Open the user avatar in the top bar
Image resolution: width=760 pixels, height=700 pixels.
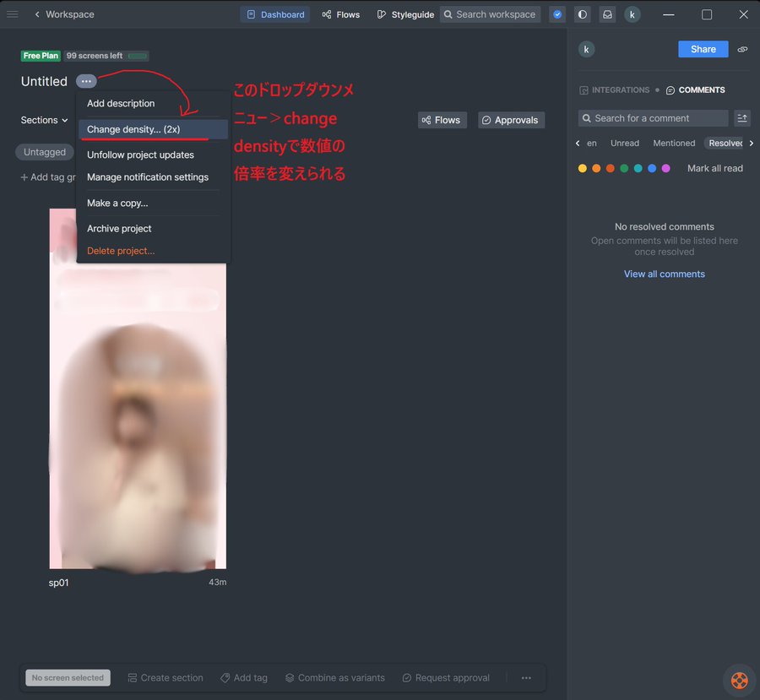click(x=632, y=14)
